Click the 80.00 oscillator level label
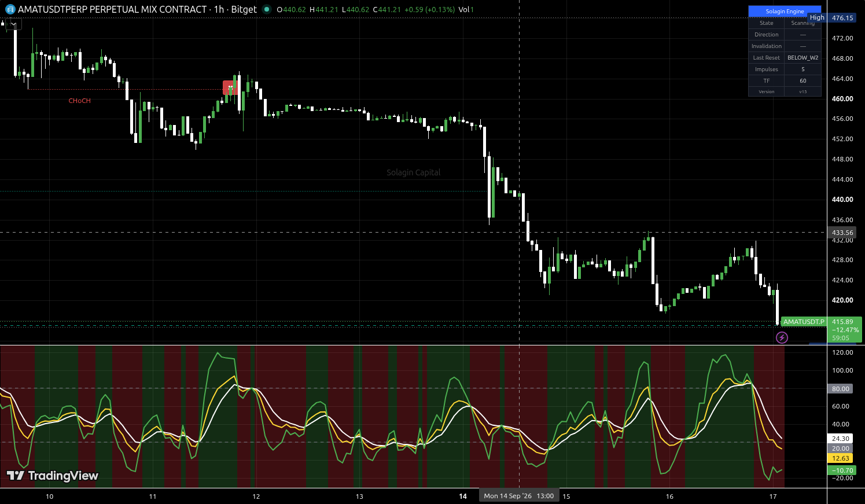The image size is (865, 504). pyautogui.click(x=841, y=389)
